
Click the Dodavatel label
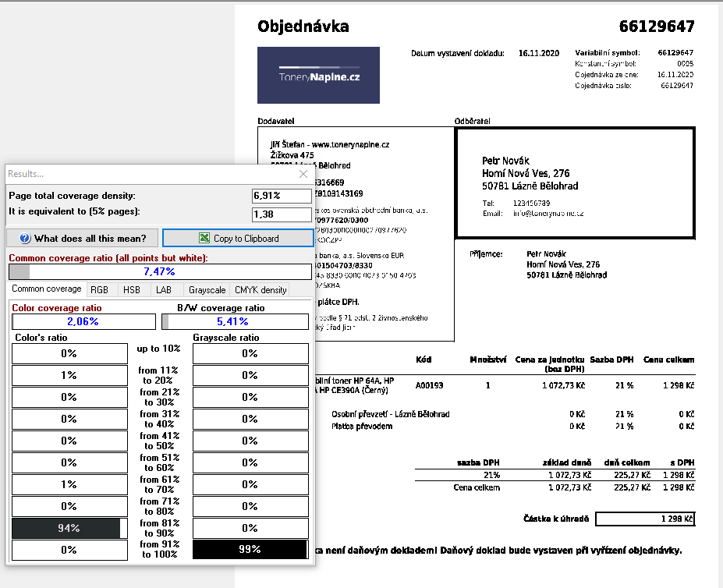[276, 121]
